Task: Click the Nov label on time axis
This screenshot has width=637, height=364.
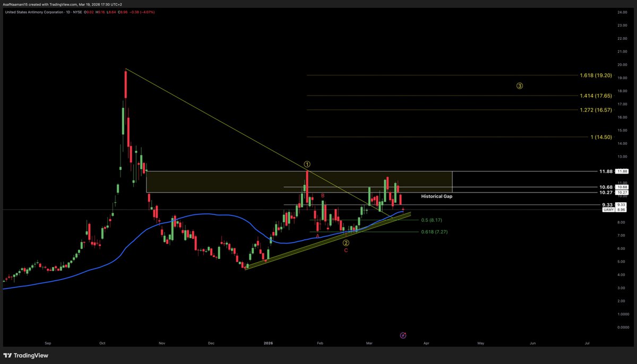Action: [162, 343]
